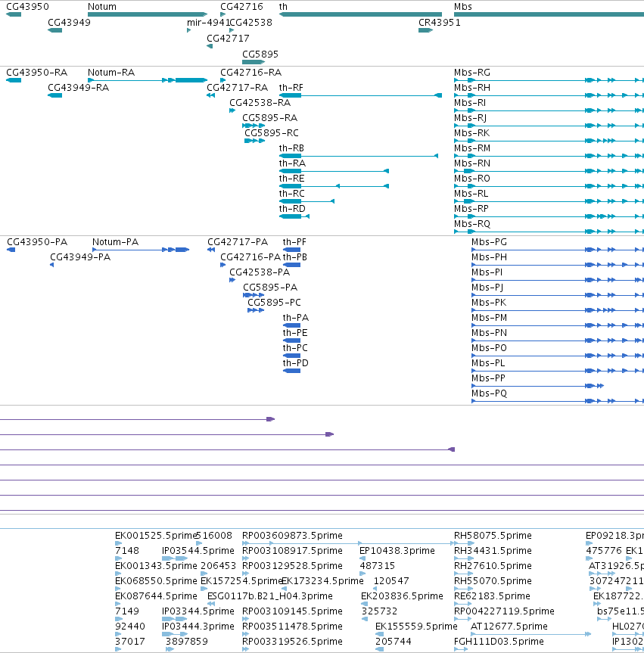The width and height of the screenshot is (644, 653).
Task: Select CG43950-PA protein
Action: (x=11, y=250)
